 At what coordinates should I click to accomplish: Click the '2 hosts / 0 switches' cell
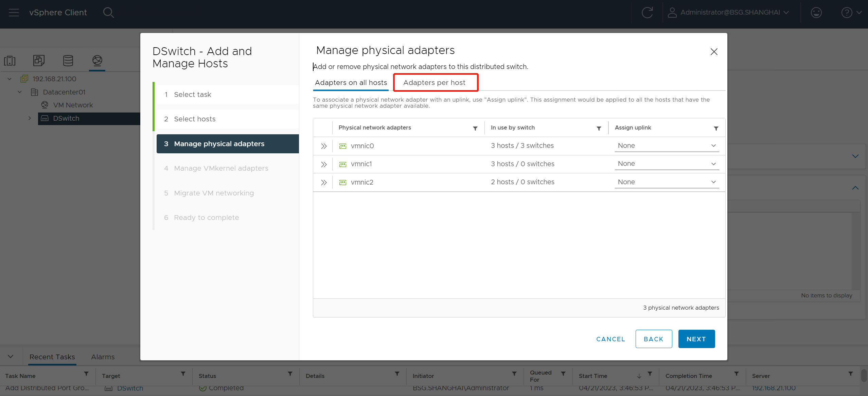coord(522,182)
